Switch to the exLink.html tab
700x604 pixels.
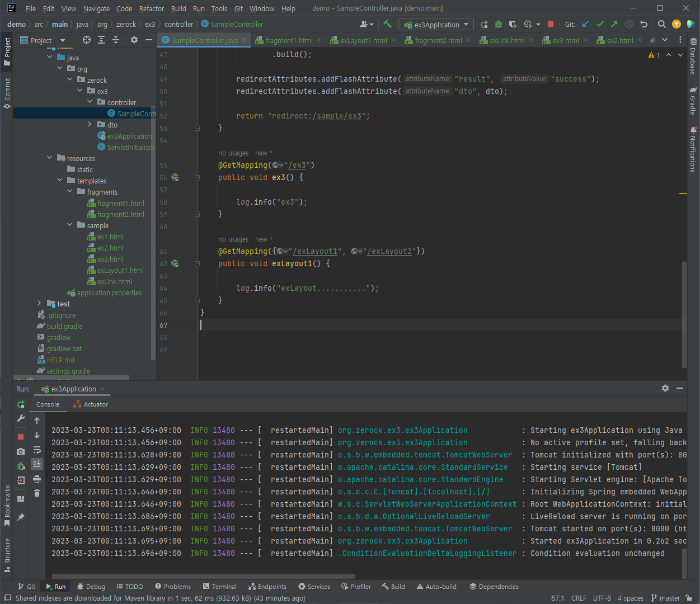click(507, 40)
